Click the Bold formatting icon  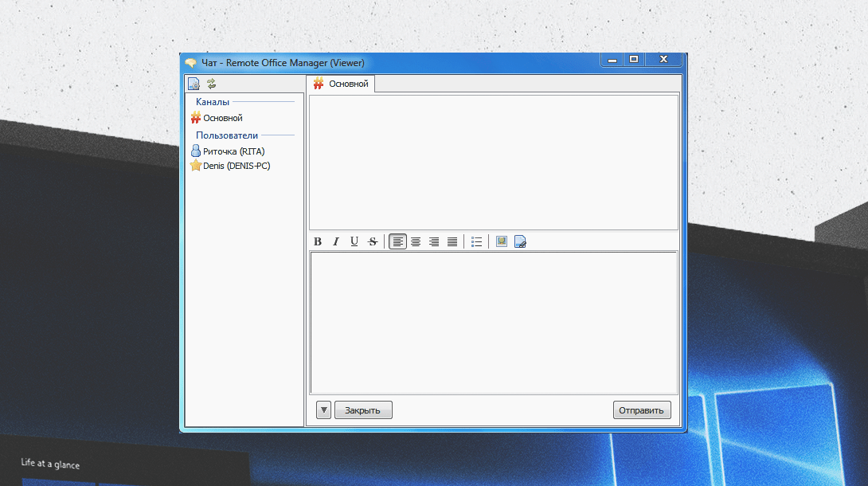(x=318, y=241)
